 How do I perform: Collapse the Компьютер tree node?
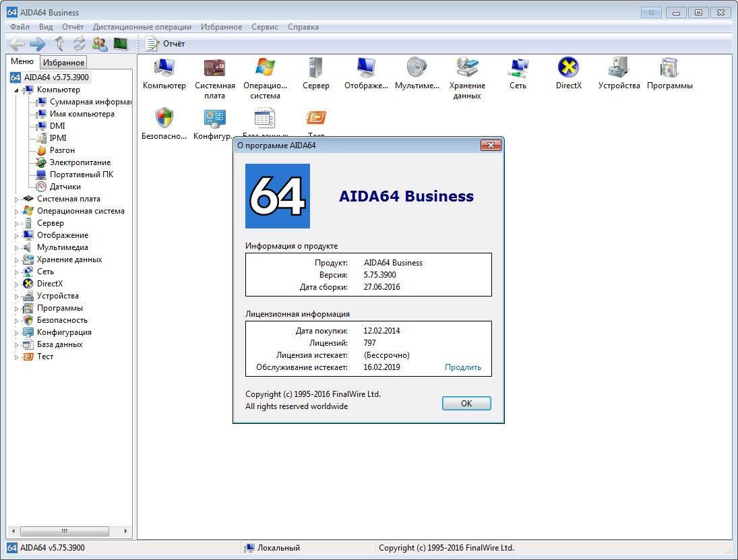[16, 90]
